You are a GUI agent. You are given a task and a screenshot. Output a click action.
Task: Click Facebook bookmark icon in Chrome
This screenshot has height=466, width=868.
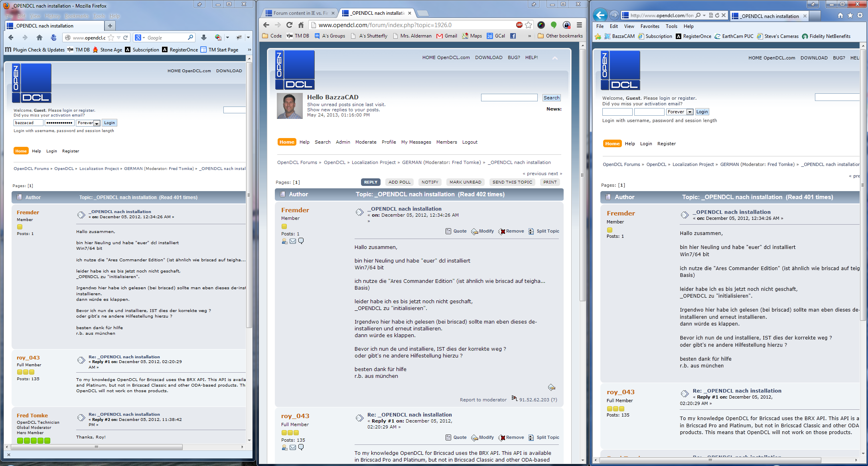(513, 36)
